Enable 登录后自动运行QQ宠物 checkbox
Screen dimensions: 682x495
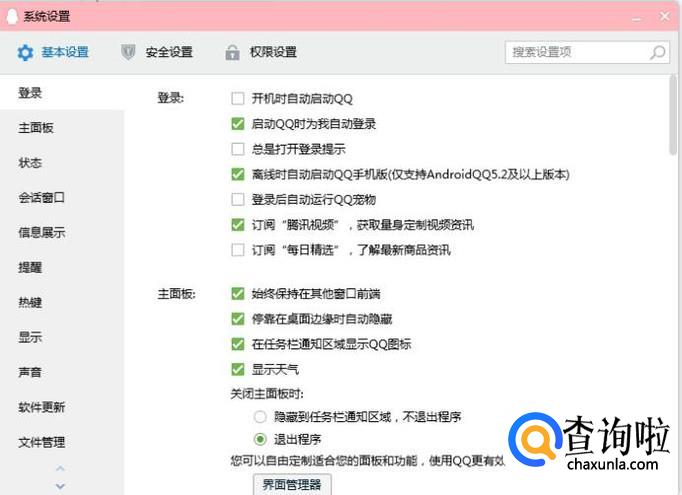coord(238,200)
